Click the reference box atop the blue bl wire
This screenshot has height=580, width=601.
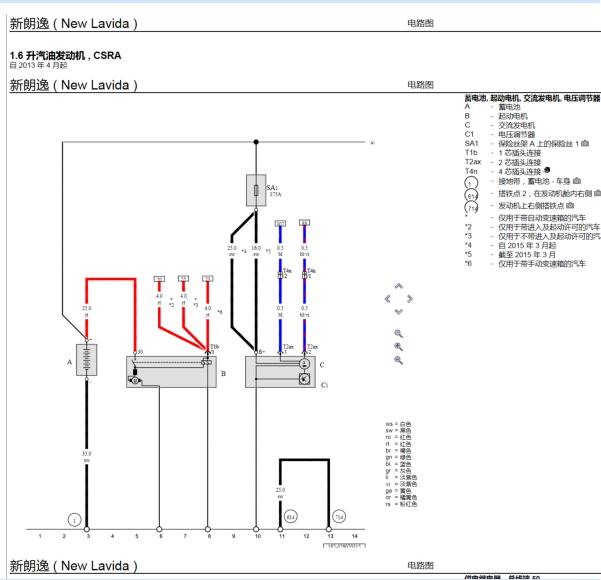(x=280, y=223)
